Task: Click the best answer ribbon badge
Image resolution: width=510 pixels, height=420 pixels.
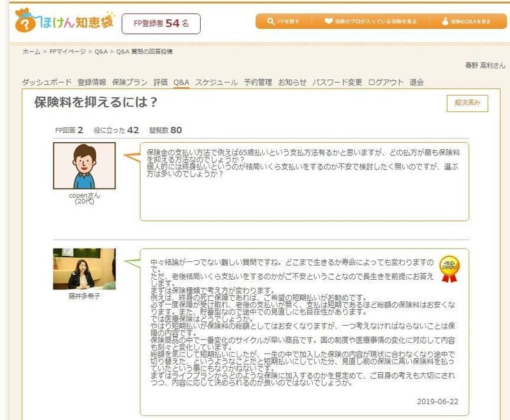Action: pos(449,269)
